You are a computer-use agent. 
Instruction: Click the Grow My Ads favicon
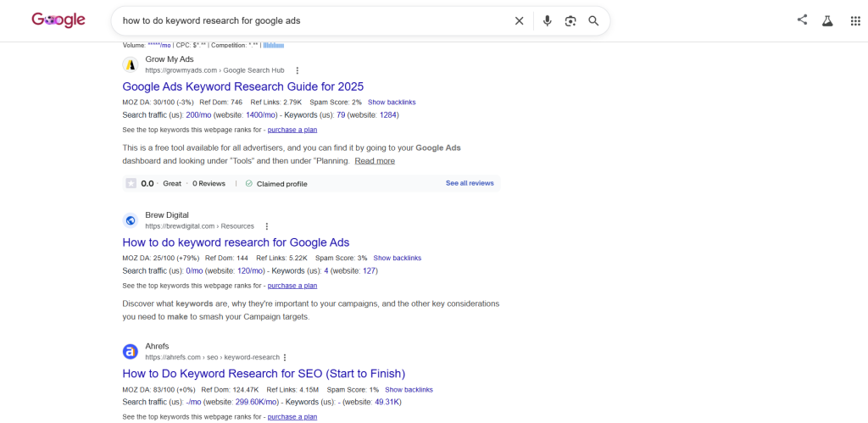pyautogui.click(x=130, y=64)
